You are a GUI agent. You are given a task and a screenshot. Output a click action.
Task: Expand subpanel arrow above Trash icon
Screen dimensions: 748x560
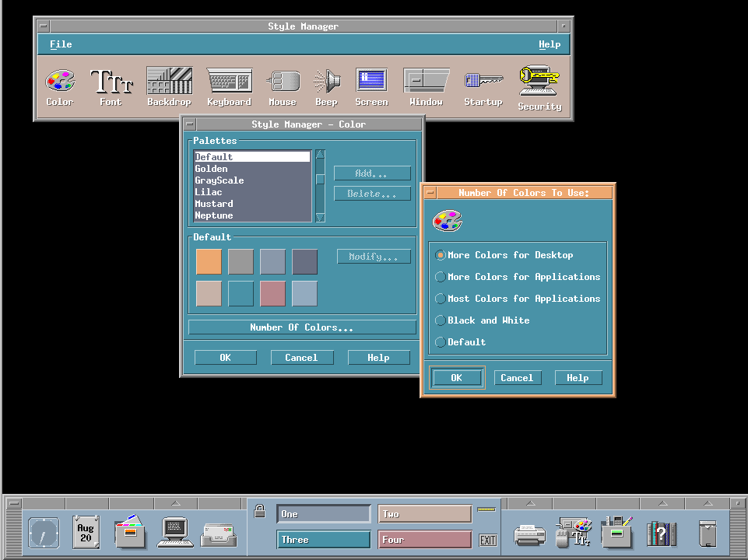pyautogui.click(x=708, y=503)
